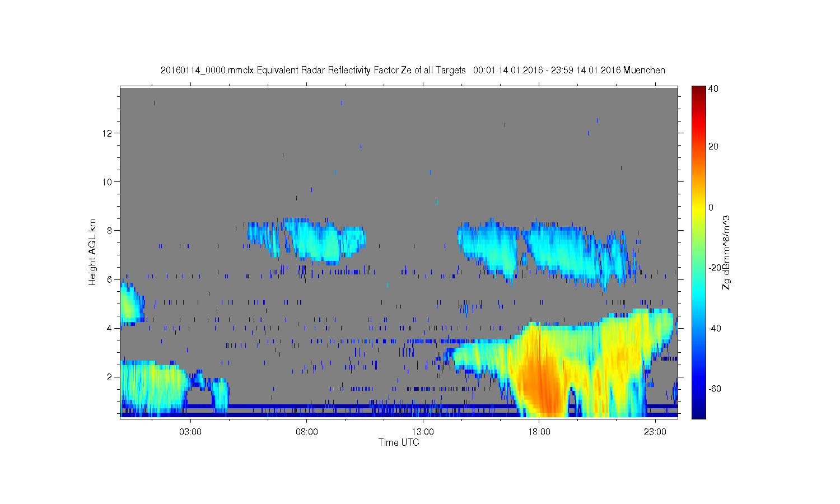Click the '23:00' time tick label

(655, 432)
